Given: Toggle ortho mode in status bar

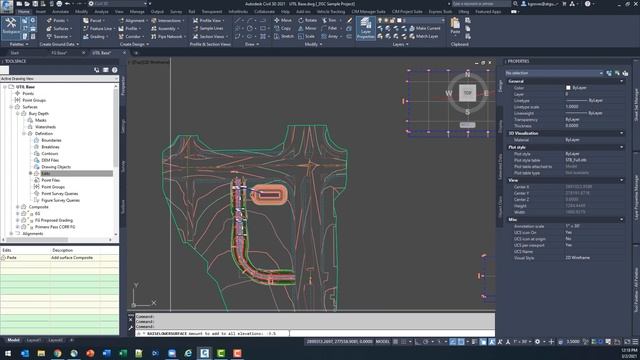Looking at the screenshot, I should pyautogui.click(x=417, y=342).
